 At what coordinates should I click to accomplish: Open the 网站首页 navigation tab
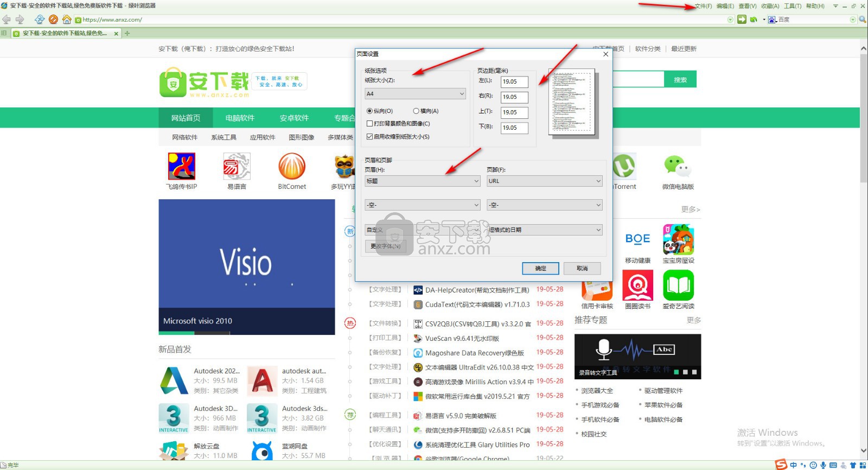tap(186, 118)
